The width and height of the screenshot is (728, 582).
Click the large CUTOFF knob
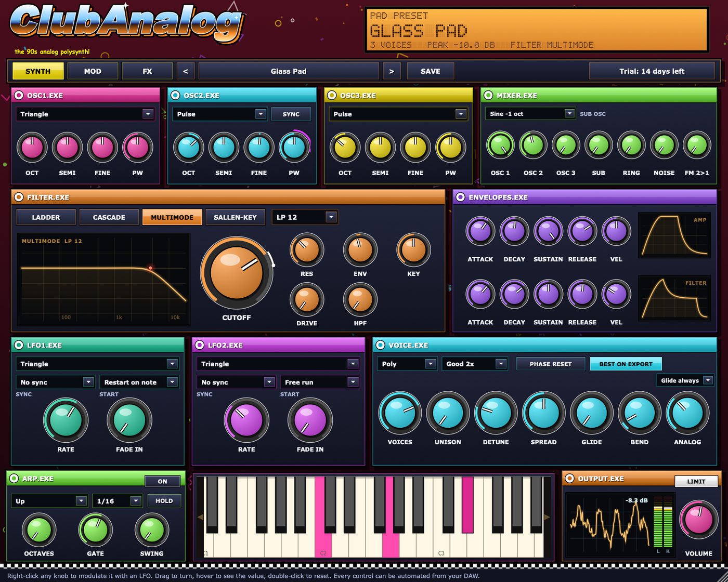click(237, 273)
